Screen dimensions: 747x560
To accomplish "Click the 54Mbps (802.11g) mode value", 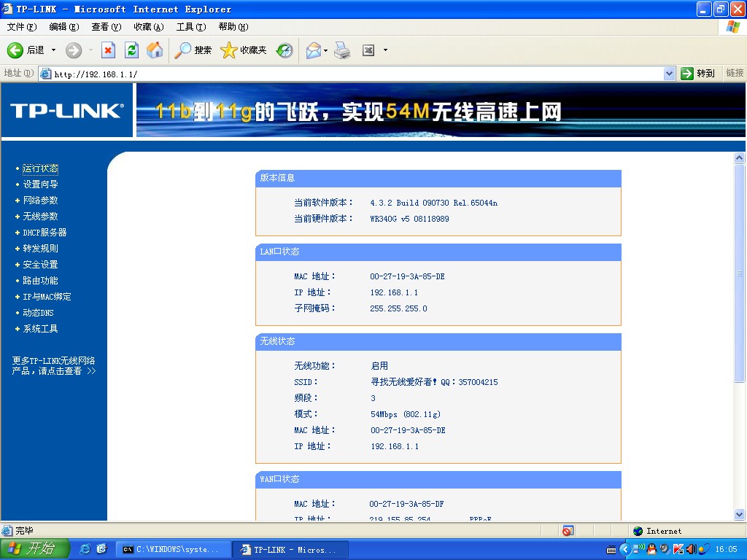I will [406, 414].
